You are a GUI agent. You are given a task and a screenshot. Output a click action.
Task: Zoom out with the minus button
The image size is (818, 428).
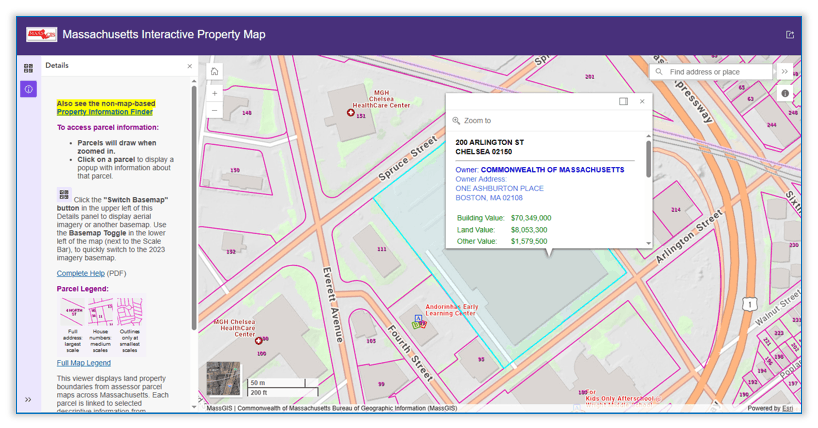point(214,110)
